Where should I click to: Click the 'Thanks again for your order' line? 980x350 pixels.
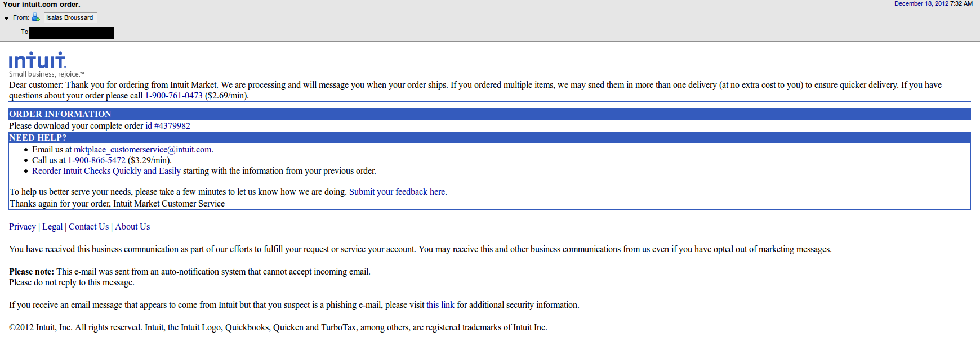(x=117, y=204)
